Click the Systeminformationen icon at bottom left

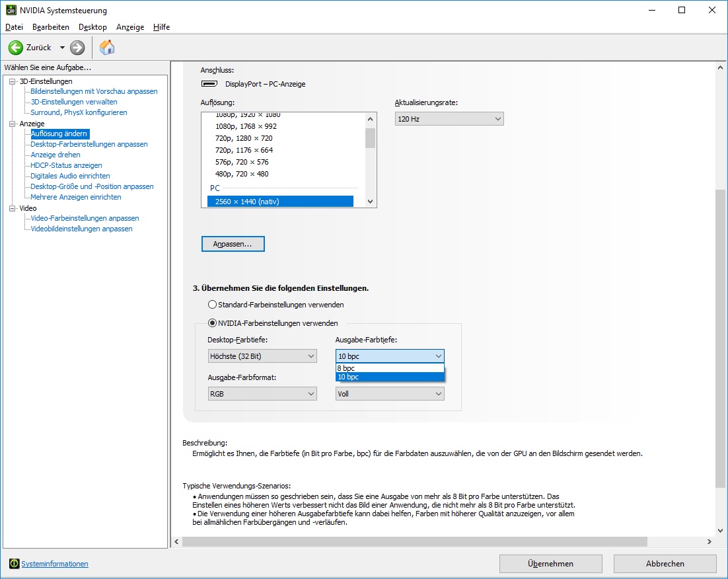[x=15, y=564]
